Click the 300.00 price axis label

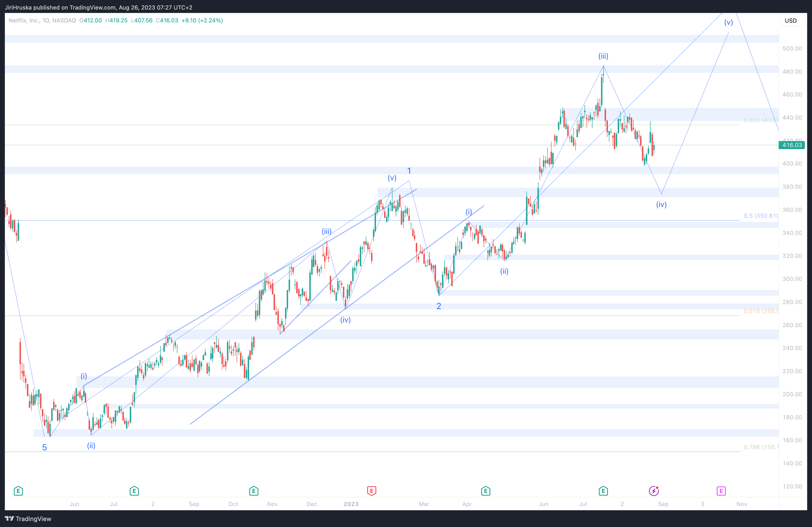point(792,279)
